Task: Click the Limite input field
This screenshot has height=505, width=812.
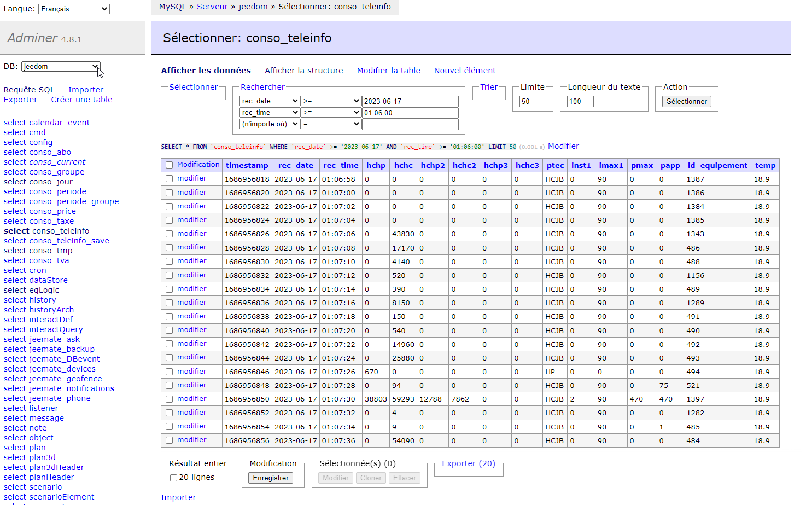Action: click(x=532, y=102)
